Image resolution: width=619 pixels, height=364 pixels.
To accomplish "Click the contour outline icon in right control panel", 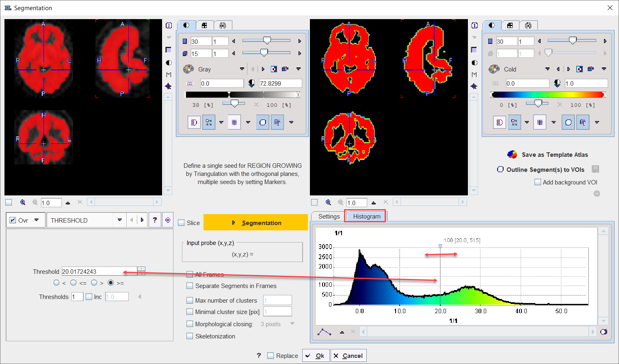I will click(x=568, y=122).
